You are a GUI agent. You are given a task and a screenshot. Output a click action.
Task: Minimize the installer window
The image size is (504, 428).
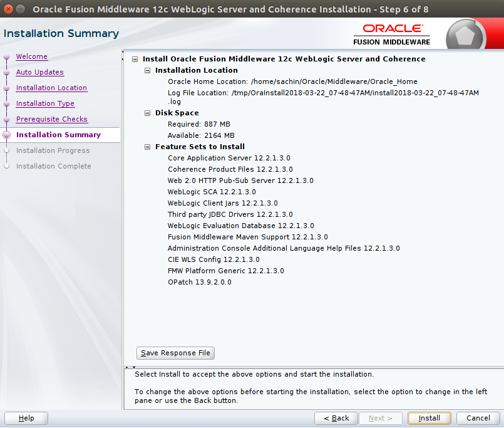pos(20,9)
